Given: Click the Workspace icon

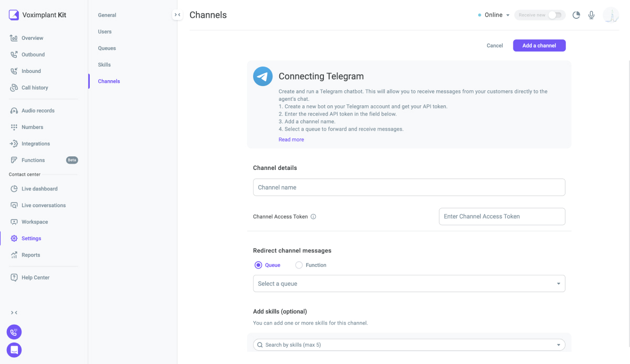Looking at the screenshot, I should pyautogui.click(x=14, y=222).
